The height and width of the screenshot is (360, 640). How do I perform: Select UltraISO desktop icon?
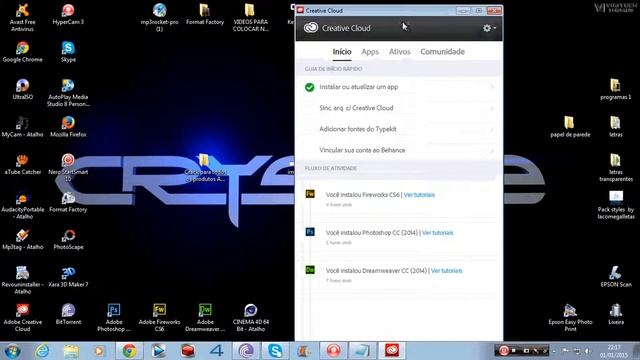coord(22,89)
